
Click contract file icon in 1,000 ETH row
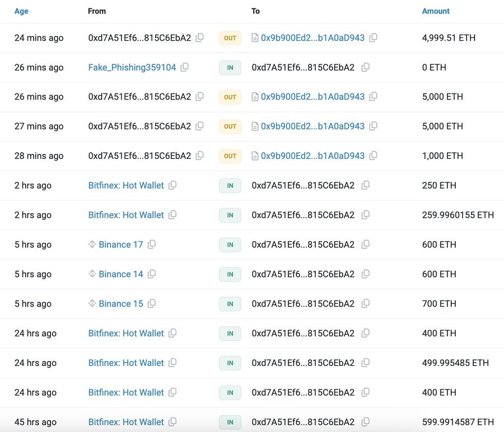tap(255, 156)
